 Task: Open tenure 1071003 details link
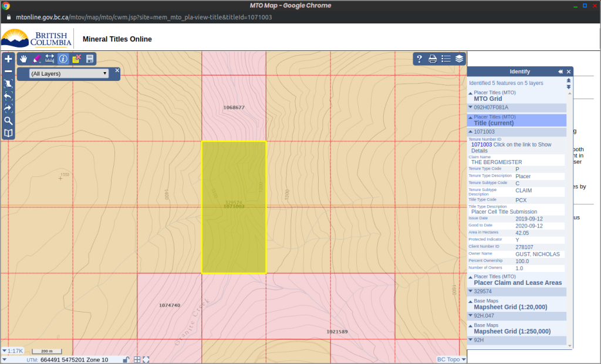click(481, 145)
